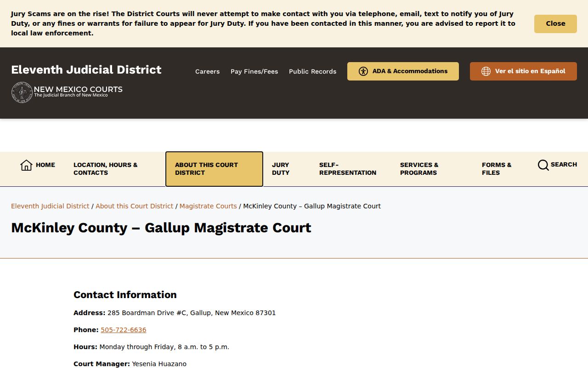Screen dimensions: 588x368
Task: Go to Pay Fines/Fees
Action: [x=254, y=71]
